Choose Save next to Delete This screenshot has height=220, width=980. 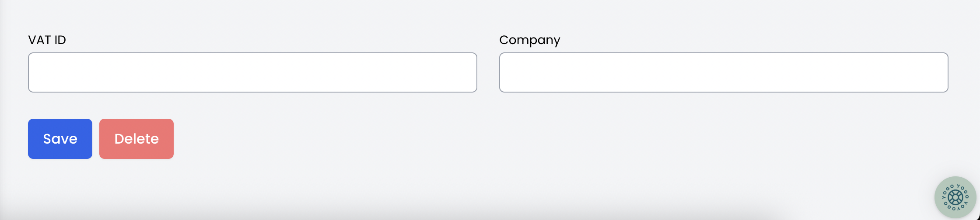pos(60,139)
